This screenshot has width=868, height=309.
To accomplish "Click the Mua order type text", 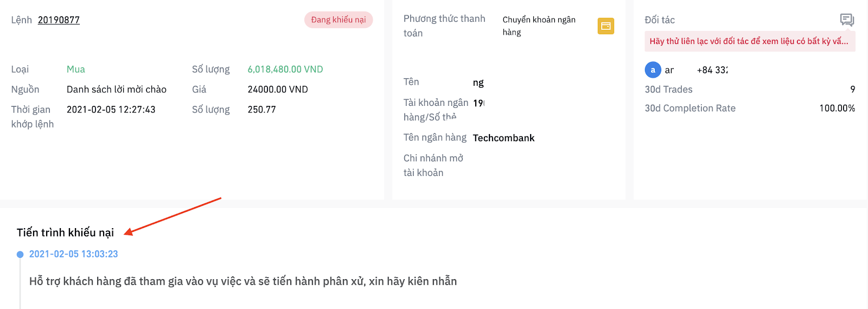I will (x=76, y=70).
